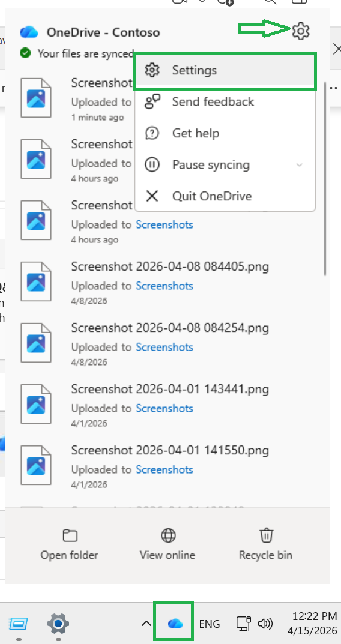
Task: Choose Quit OneDrive menu entry
Action: [225, 196]
